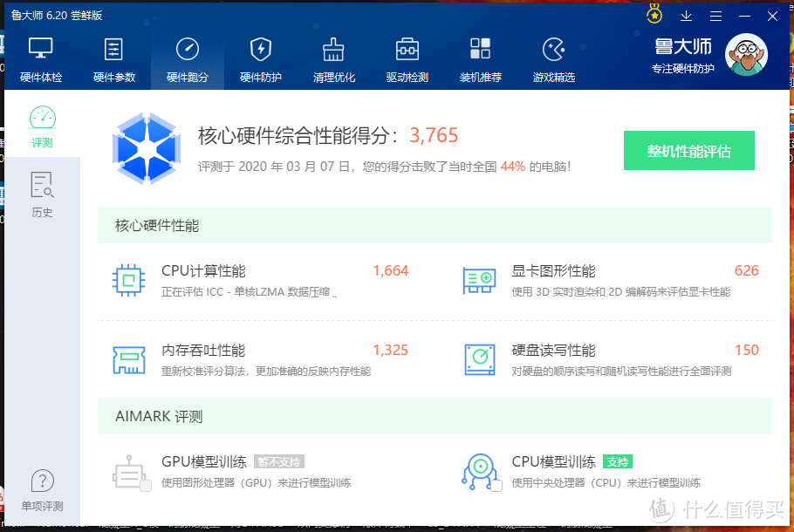
Task: Click the graphics score 626
Action: pyautogui.click(x=746, y=271)
